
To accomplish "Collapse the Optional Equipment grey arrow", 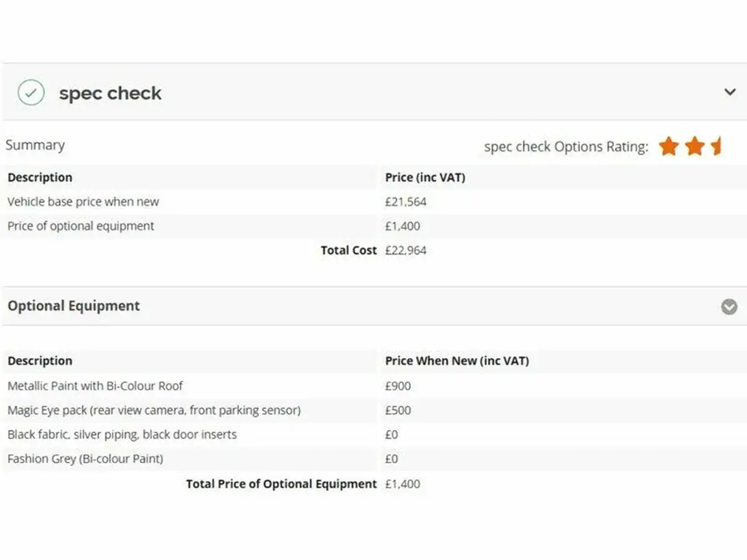I will (729, 307).
